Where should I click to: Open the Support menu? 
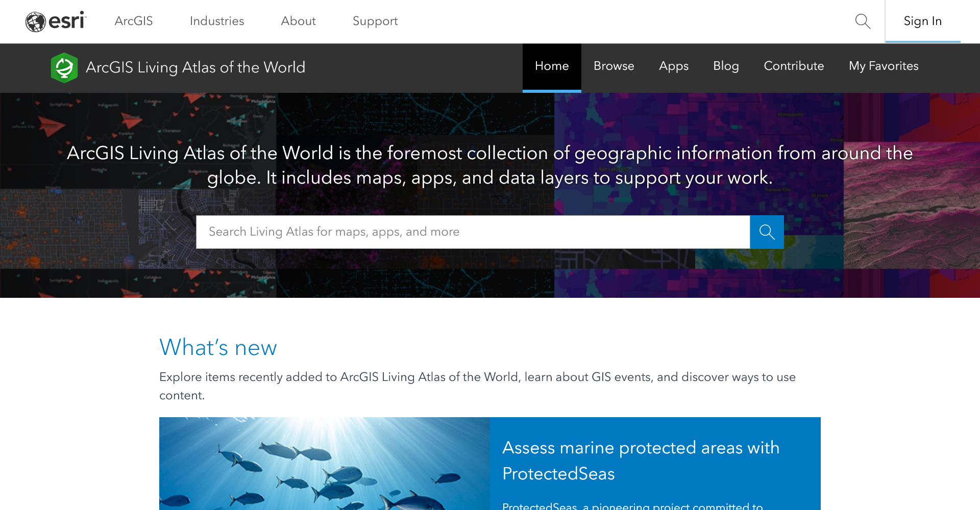click(375, 21)
